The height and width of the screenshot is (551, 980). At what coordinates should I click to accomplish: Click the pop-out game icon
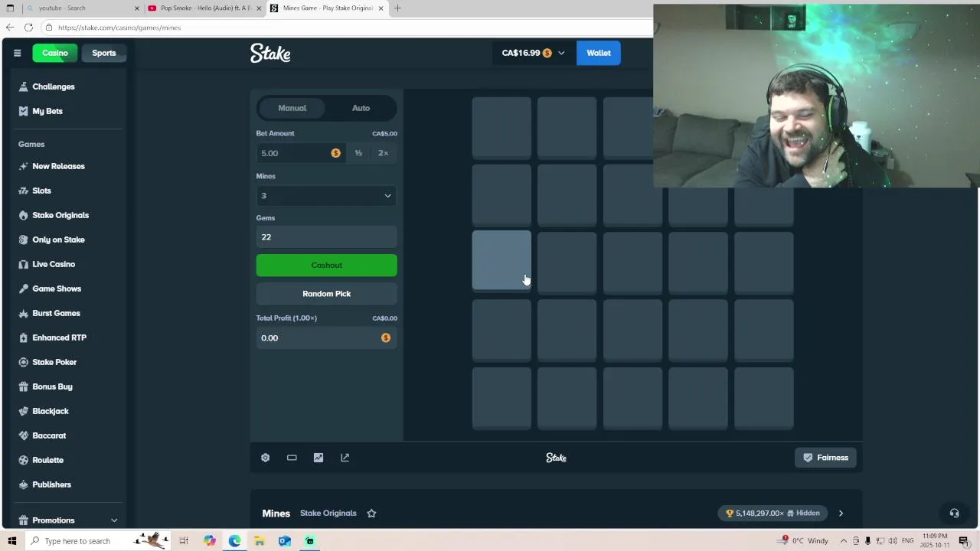(345, 458)
